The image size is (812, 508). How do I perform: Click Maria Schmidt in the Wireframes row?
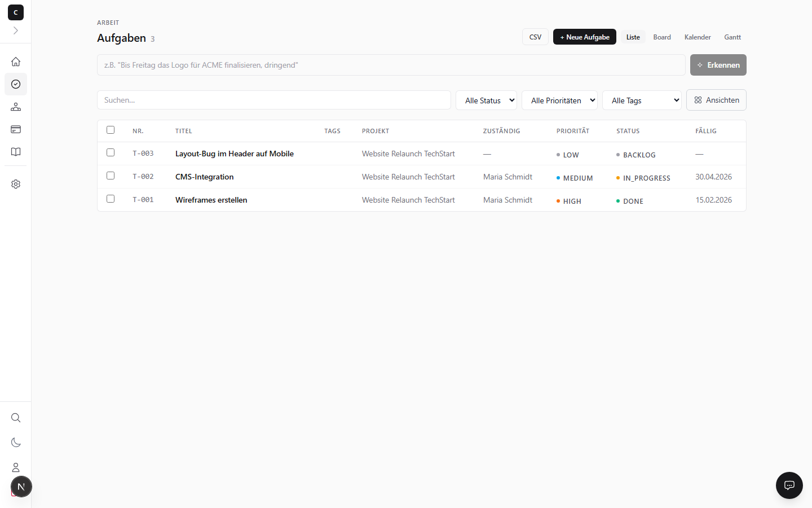click(x=507, y=200)
